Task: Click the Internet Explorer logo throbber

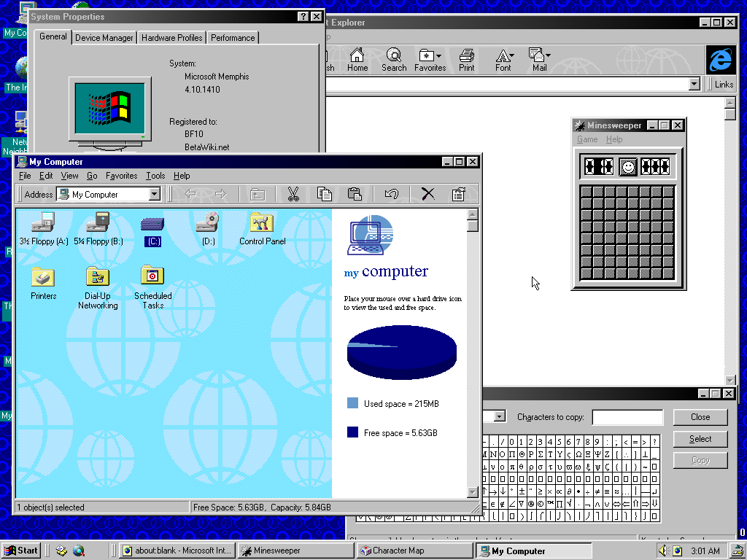Action: 720,60
